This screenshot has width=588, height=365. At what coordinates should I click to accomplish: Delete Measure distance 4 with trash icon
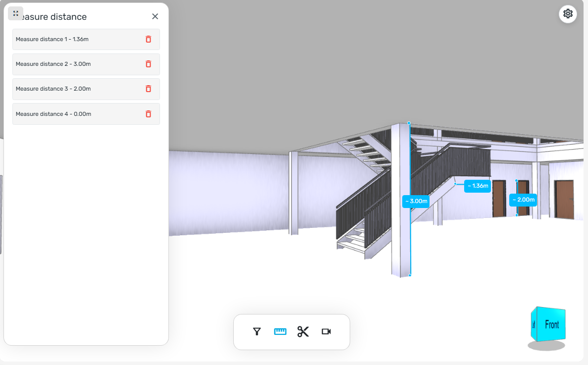149,114
